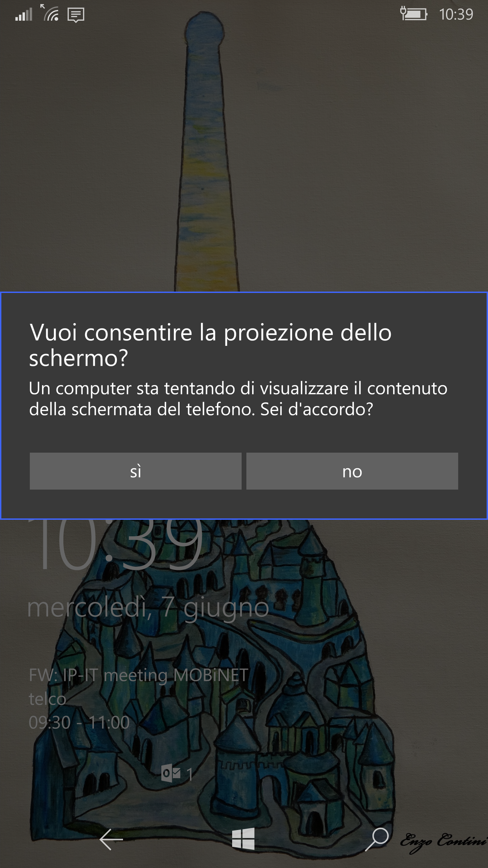Tap the back arrow navigation icon
The image size is (488, 868).
point(111,840)
